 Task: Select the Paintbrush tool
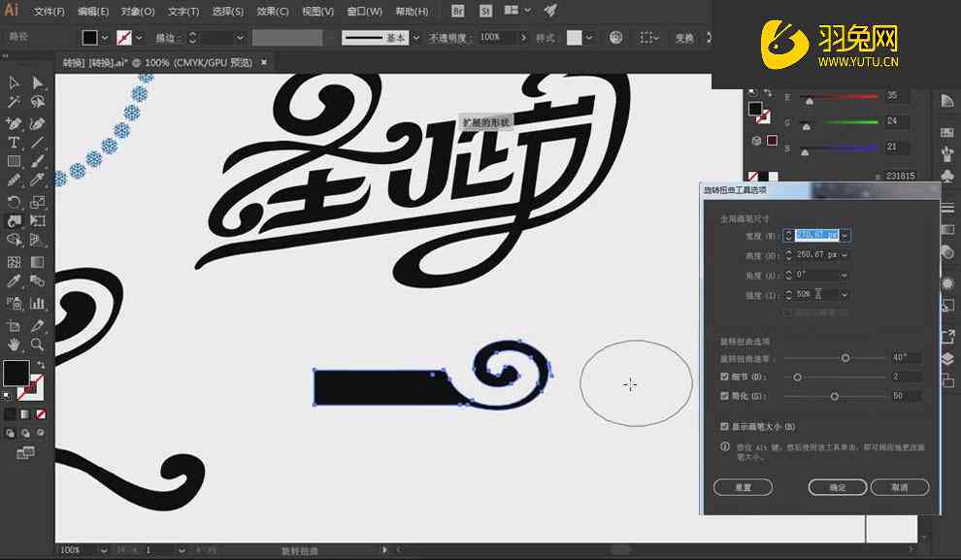[x=38, y=161]
